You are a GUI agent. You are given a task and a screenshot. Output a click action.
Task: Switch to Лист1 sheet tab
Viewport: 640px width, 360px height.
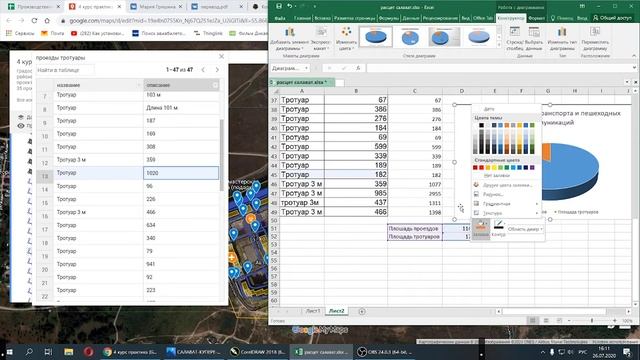[313, 311]
